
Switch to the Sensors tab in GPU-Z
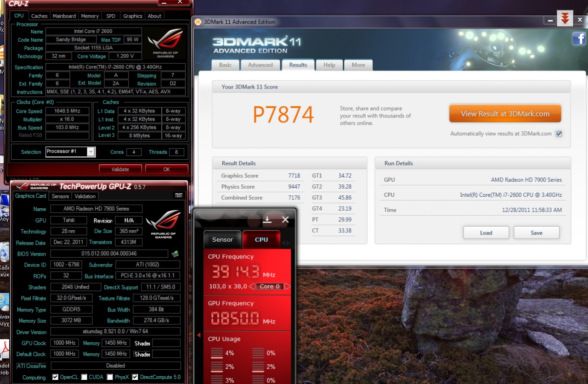(x=60, y=196)
